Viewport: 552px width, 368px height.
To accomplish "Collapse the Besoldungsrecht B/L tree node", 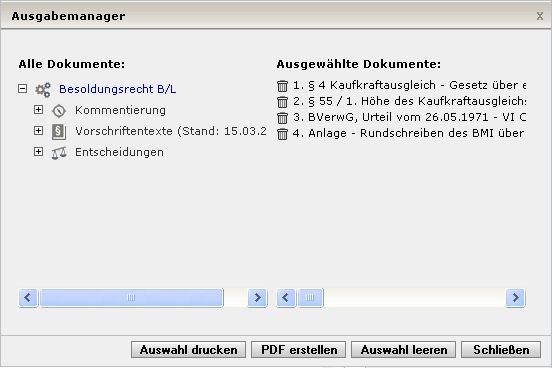I will coord(23,88).
